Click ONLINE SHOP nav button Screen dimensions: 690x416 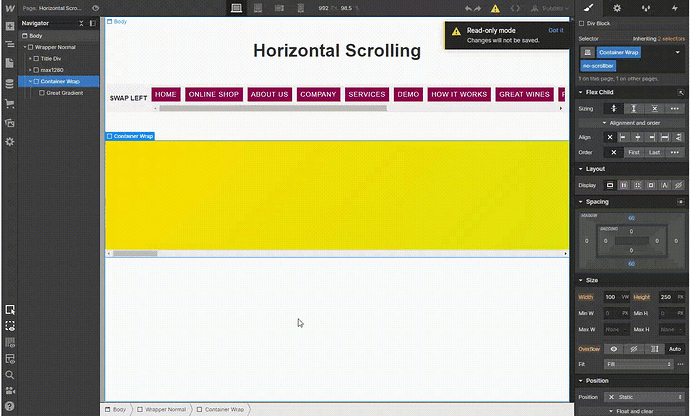tap(214, 94)
